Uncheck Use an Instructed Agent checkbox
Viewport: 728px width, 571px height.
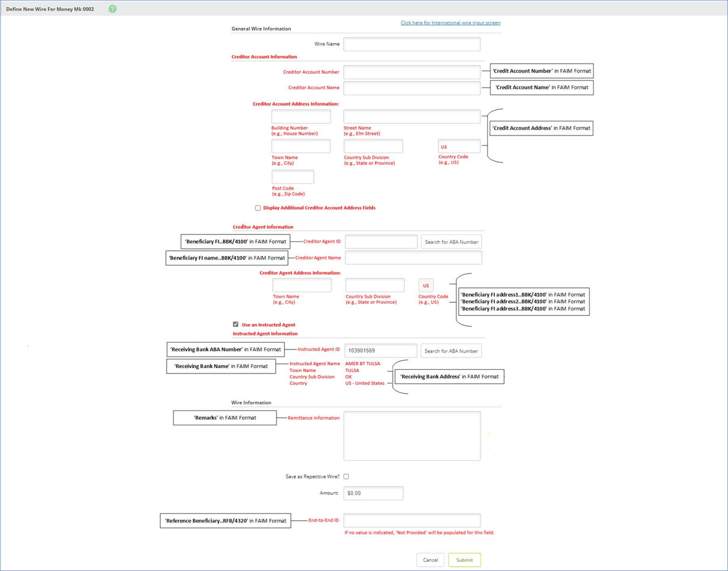point(236,324)
